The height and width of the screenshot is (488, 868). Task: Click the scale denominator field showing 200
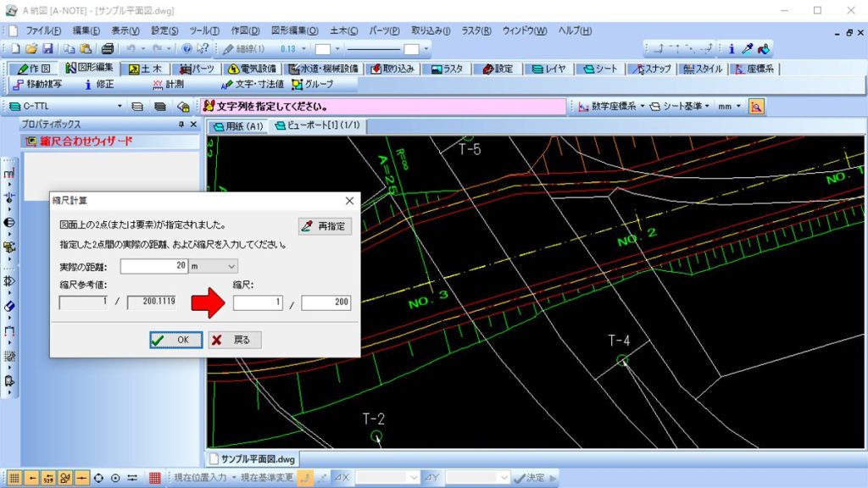pos(325,302)
